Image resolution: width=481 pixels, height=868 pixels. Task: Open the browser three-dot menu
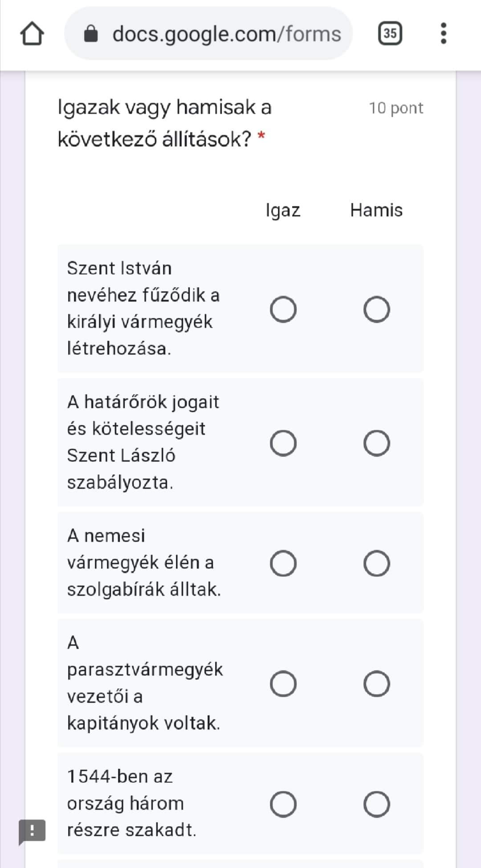click(x=443, y=33)
